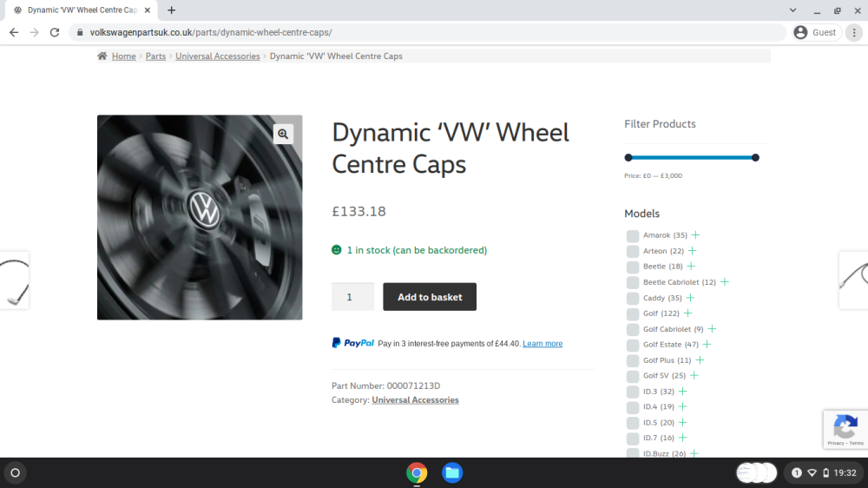Tick the Golf Plus checkbox
Screen dimensions: 868x488
click(633, 360)
